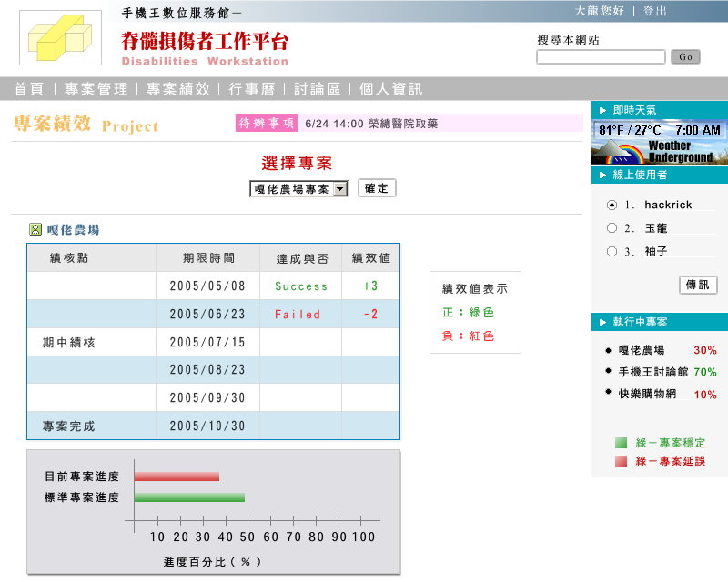Click the arrow icon beside 即時天氣
The width and height of the screenshot is (728, 582).
602,109
